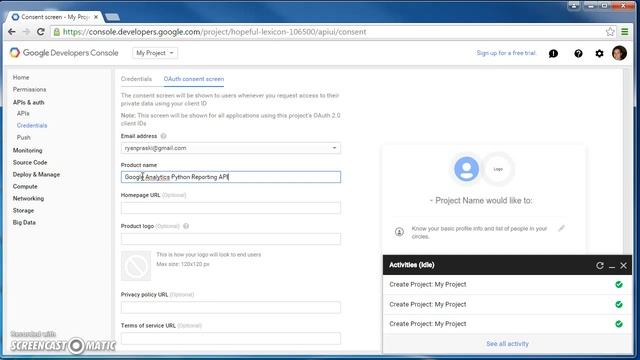Open Deploy & Manage in the sidebar

coord(36,174)
